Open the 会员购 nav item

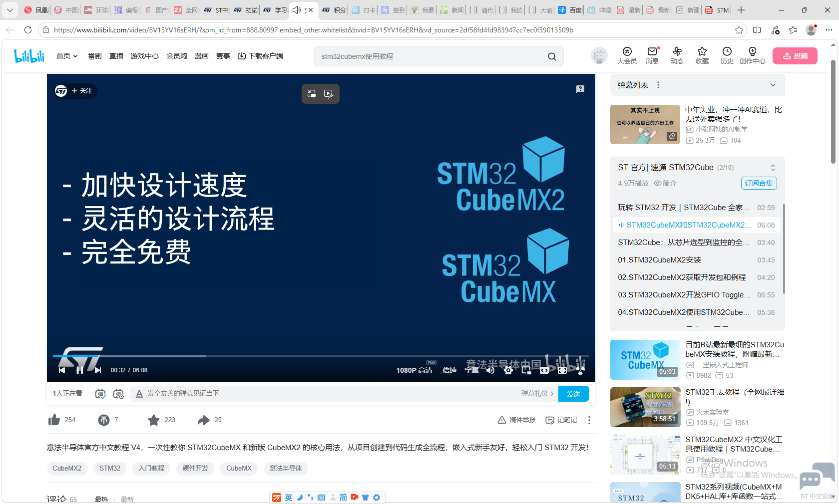pyautogui.click(x=177, y=56)
